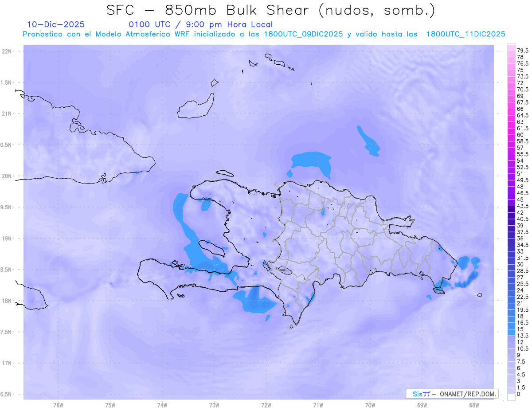This screenshot has height=411, width=532.
Task: Click the "72W" longitude axis label
Action: (266, 405)
